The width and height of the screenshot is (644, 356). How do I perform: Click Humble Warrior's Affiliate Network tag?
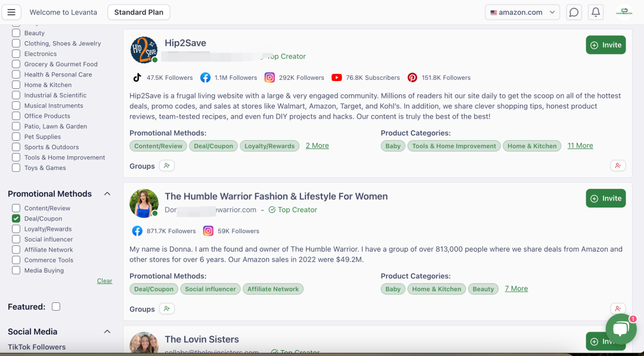(x=273, y=289)
